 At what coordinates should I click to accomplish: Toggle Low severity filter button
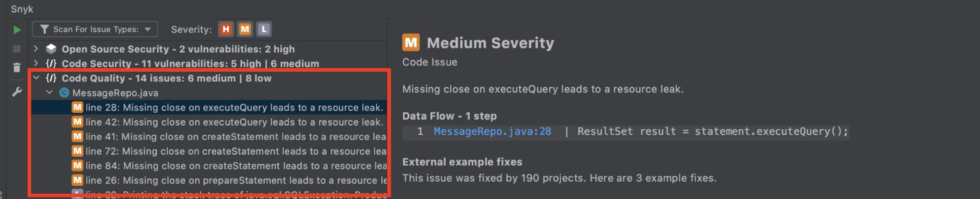(264, 29)
